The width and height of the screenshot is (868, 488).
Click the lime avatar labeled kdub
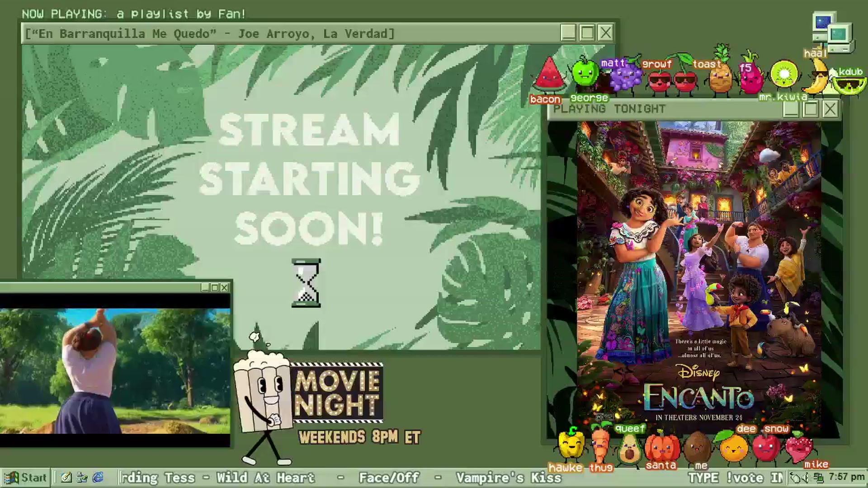click(x=849, y=86)
